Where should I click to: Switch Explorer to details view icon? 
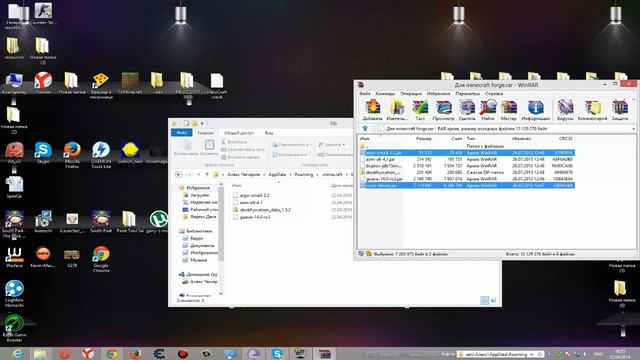(x=484, y=301)
